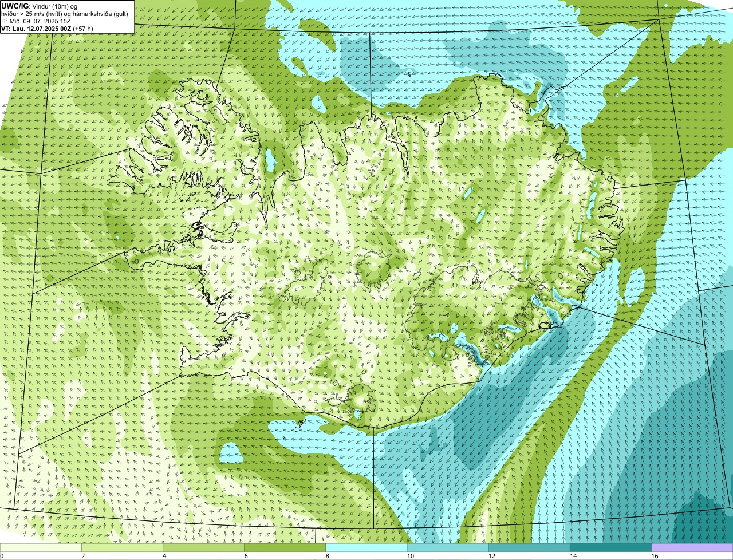Click the legend value label '4'
Viewport: 733px width, 560px height.
[x=165, y=556]
